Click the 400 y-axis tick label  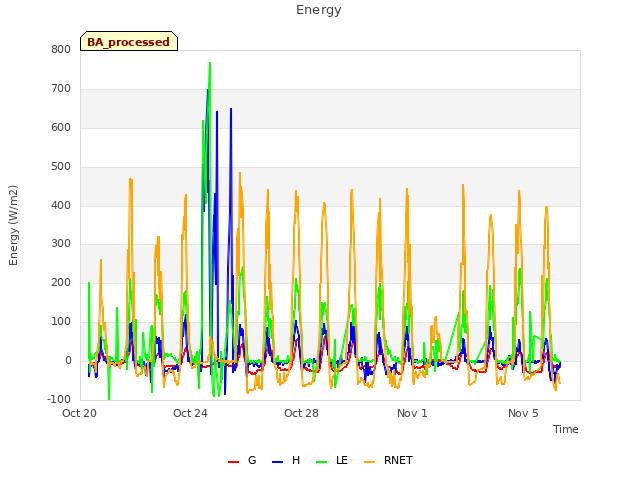coord(61,205)
